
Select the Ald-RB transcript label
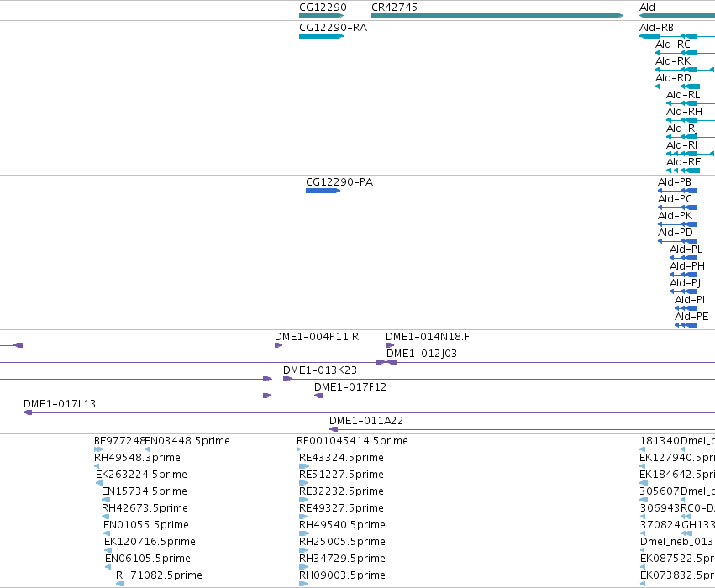point(656,28)
